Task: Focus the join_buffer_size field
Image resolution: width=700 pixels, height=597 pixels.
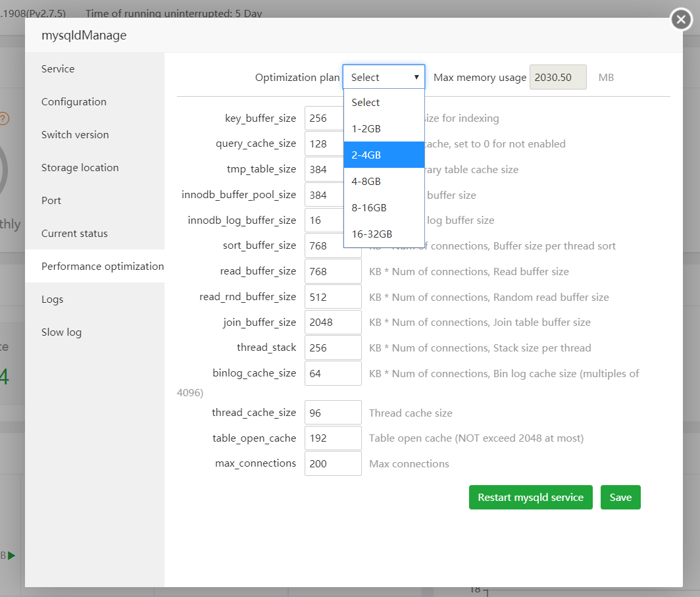Action: click(x=332, y=323)
